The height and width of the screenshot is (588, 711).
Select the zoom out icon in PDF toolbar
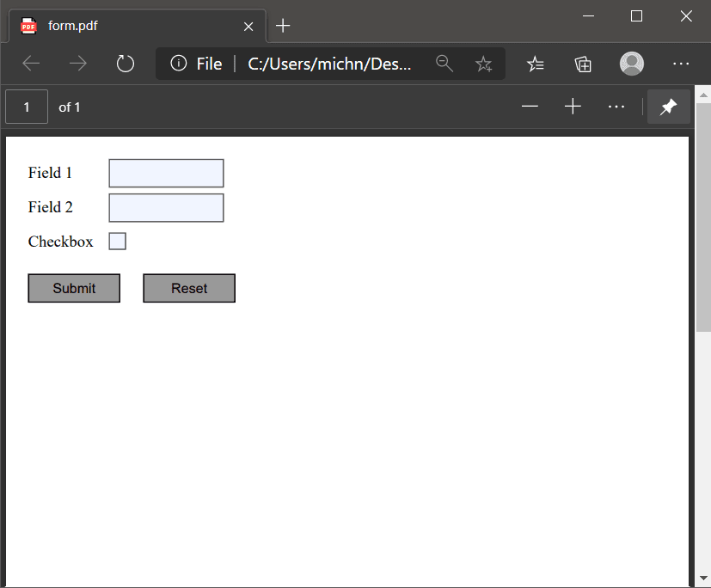(x=530, y=106)
